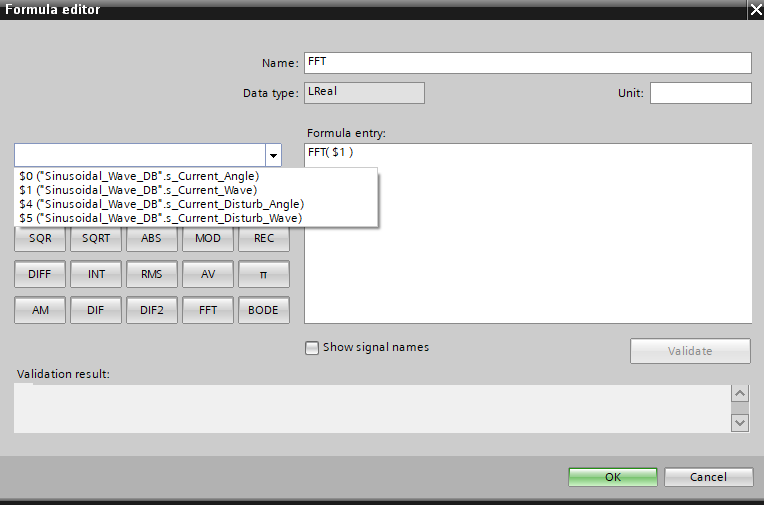Image resolution: width=764 pixels, height=505 pixels.
Task: Select $1 s_Current_Wave signal
Action: (x=138, y=189)
